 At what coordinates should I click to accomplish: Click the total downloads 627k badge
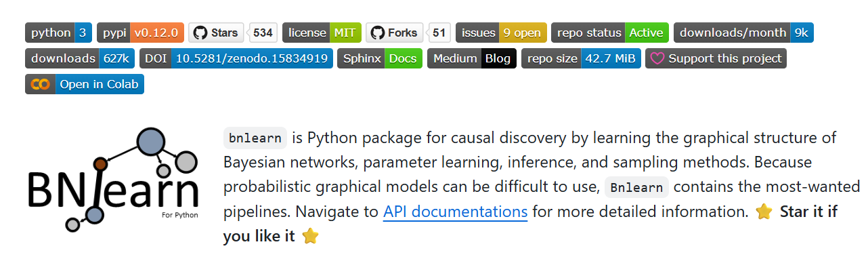[79, 58]
